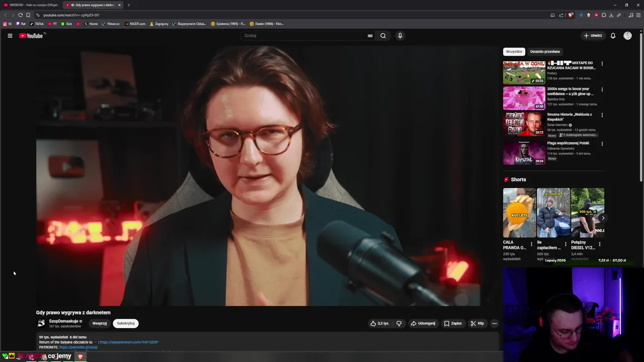644x362 pixels.
Task: Click the Klip button
Action: [477, 323]
